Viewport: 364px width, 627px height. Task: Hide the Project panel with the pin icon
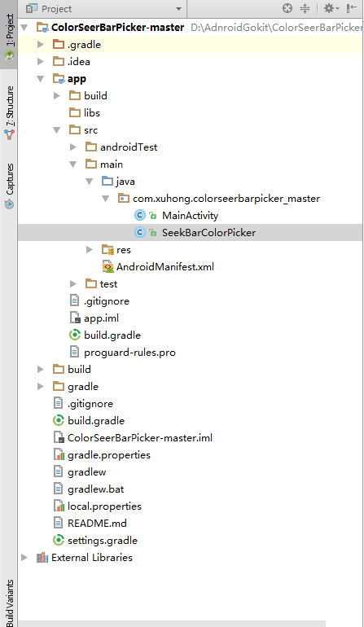(352, 8)
